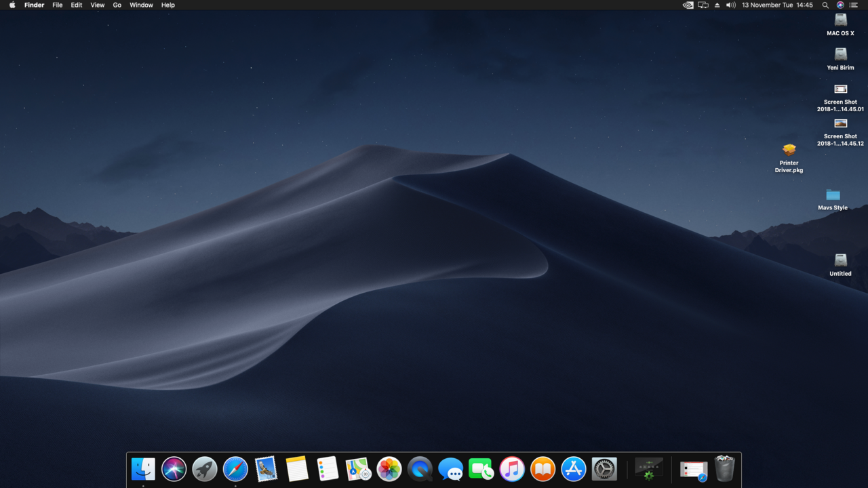Open Safari from the Dock
This screenshot has width=868, height=488.
pos(235,469)
